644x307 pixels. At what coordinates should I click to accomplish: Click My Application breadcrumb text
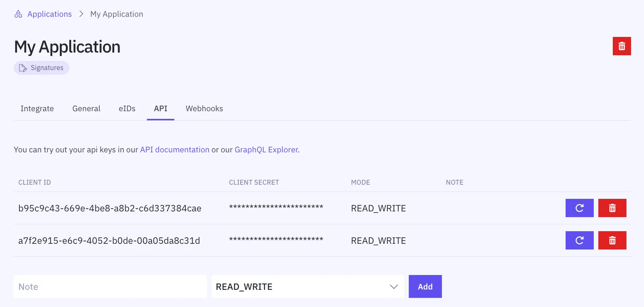(x=116, y=14)
